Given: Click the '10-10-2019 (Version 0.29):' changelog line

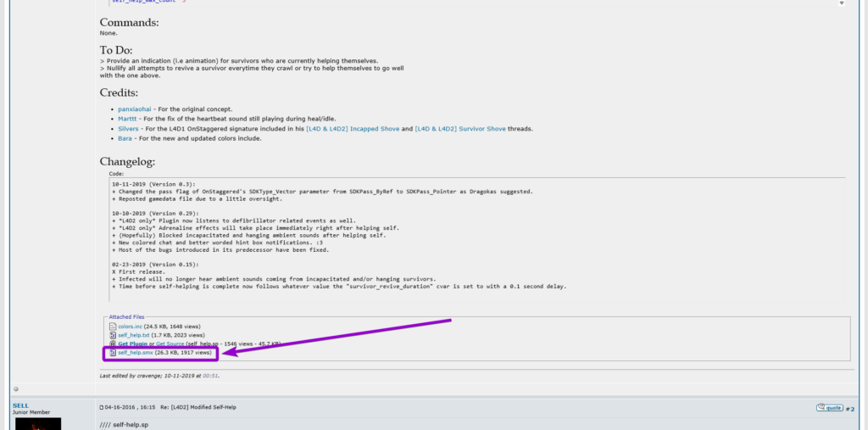Looking at the screenshot, I should point(156,214).
